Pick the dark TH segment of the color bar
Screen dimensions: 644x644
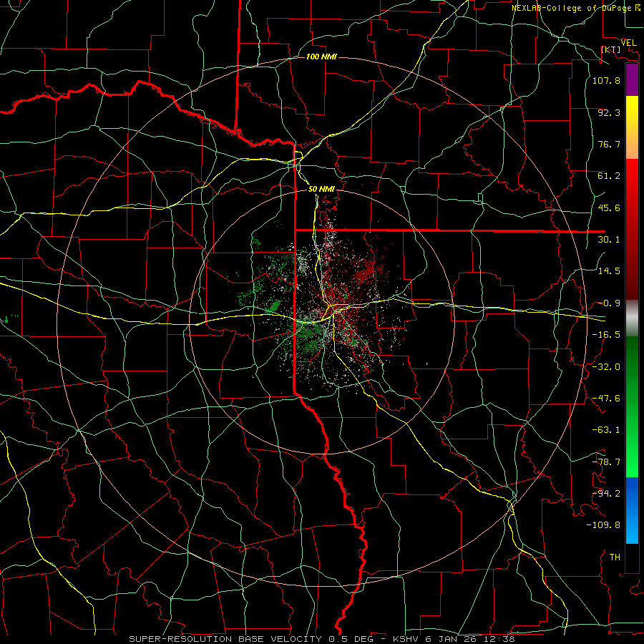[x=632, y=557]
